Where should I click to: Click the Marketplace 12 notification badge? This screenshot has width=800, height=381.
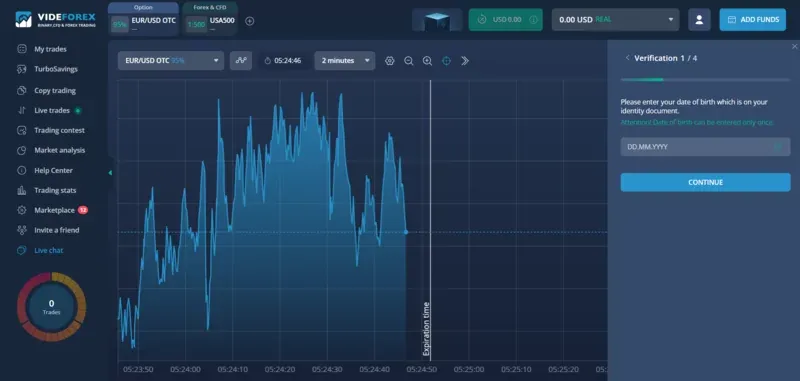click(83, 210)
